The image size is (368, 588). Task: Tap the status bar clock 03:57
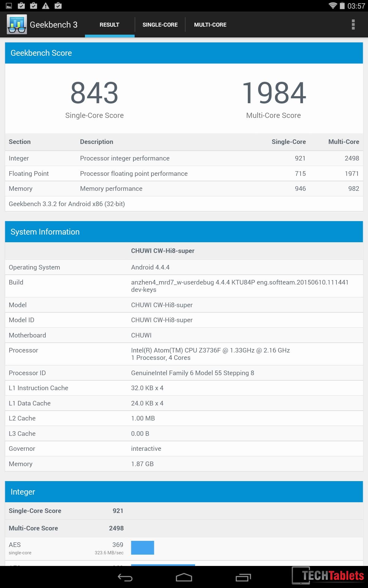356,6
